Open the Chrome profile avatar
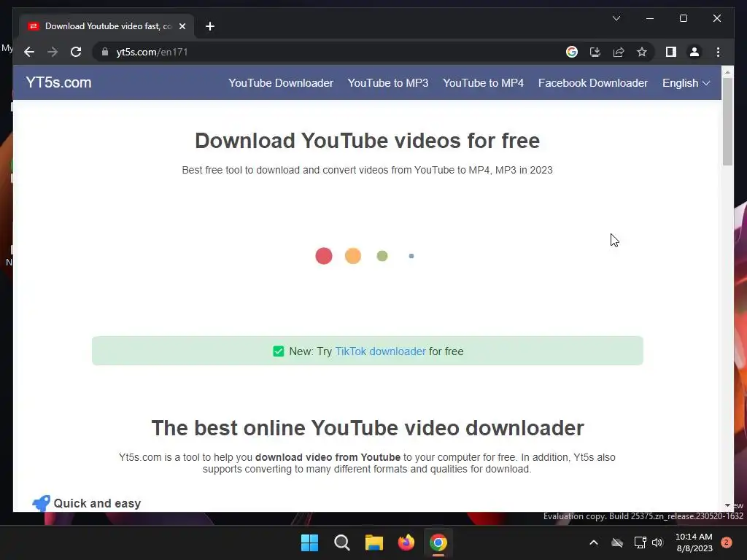The height and width of the screenshot is (560, 747). point(694,52)
